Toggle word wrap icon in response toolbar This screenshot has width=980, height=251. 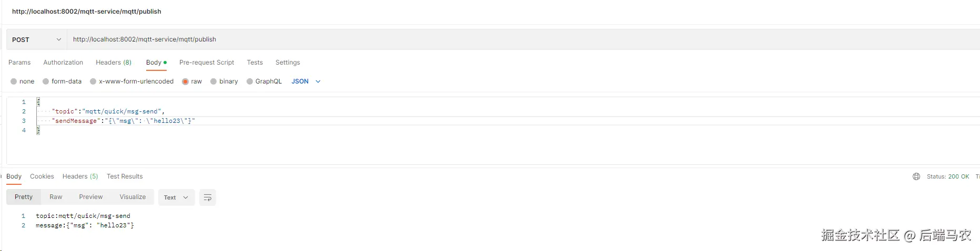click(x=208, y=197)
